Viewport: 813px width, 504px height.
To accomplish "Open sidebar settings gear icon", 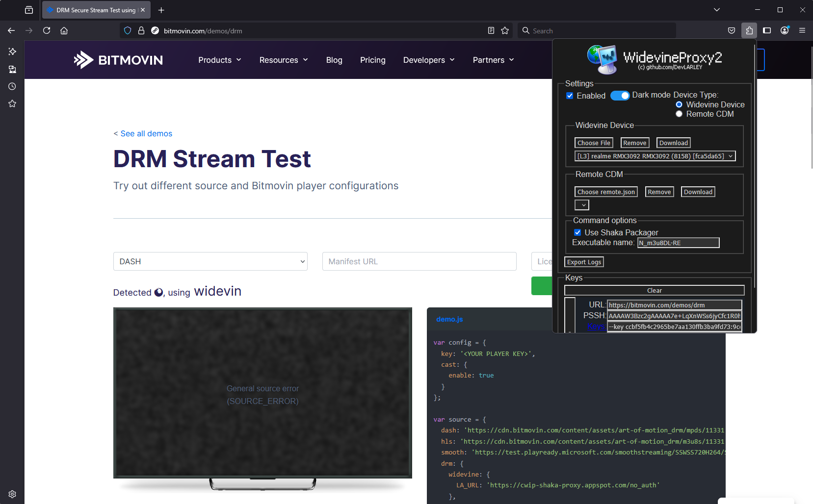I will coord(12,494).
